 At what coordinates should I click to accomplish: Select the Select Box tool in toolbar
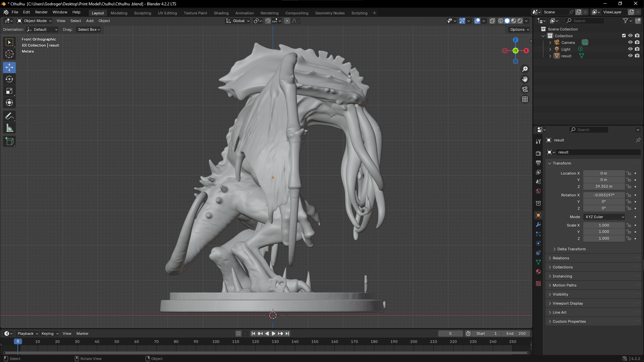(x=9, y=42)
